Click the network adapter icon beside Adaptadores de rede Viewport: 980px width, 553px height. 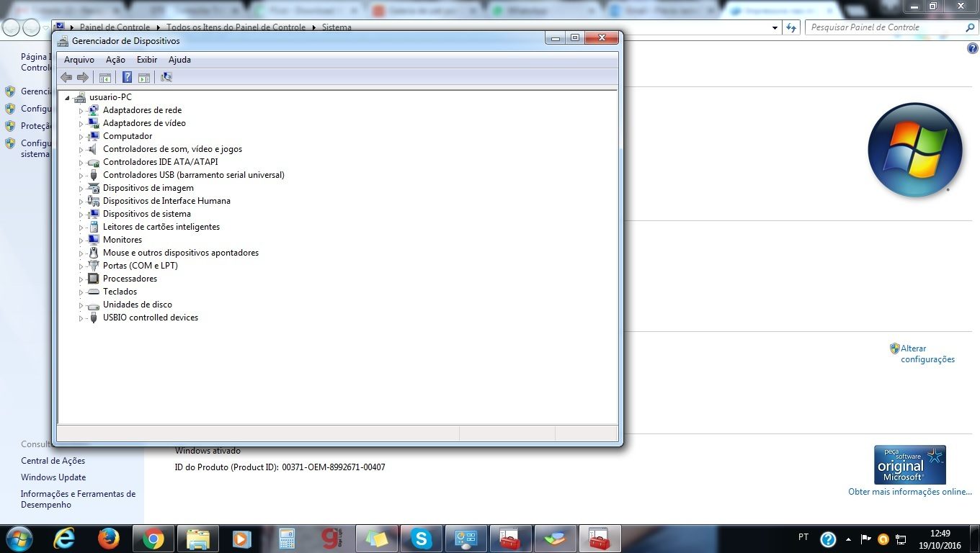[93, 110]
